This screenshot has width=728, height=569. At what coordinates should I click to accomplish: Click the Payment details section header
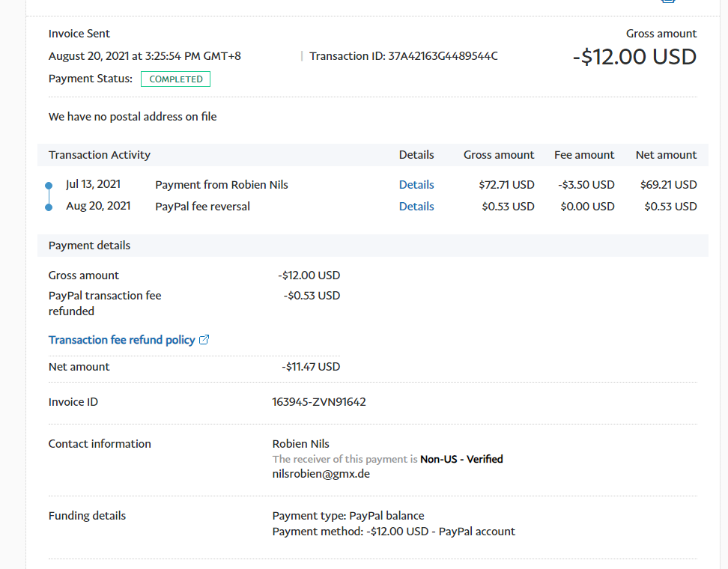89,246
